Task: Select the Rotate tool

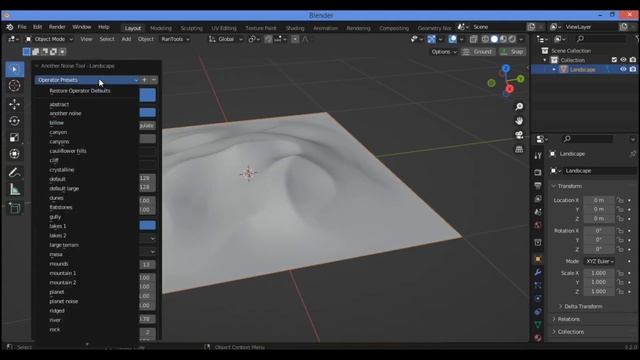Action: 14,121
